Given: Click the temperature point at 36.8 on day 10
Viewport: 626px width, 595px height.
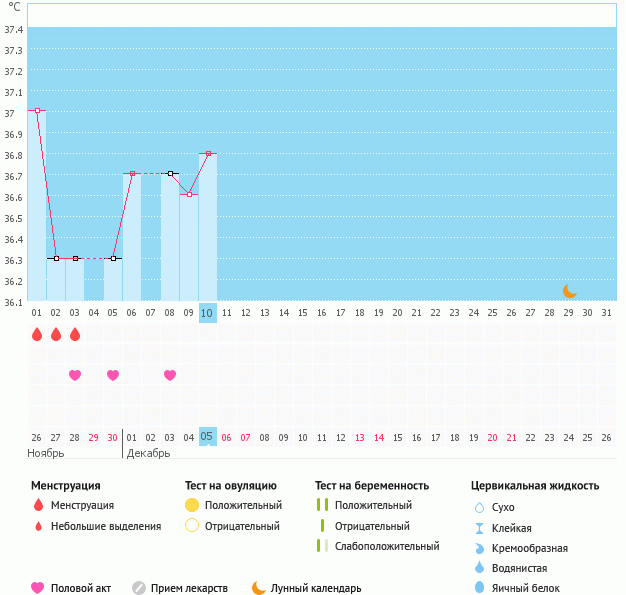Looking at the screenshot, I should click(208, 153).
